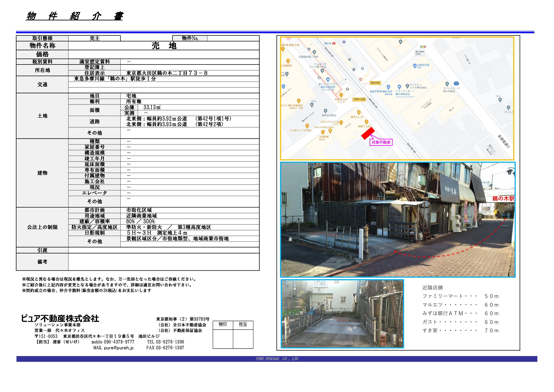
Task: Click the small vacant lot photo
Action: click(342, 314)
